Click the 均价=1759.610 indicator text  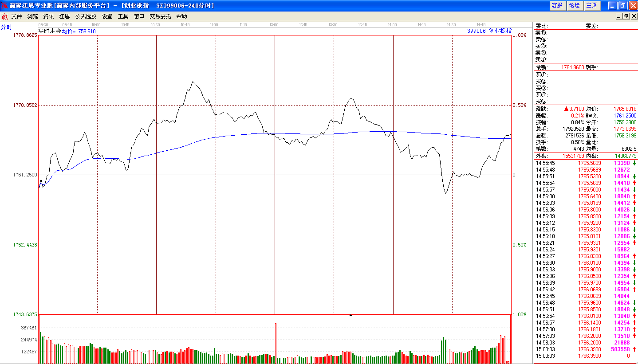click(x=79, y=31)
